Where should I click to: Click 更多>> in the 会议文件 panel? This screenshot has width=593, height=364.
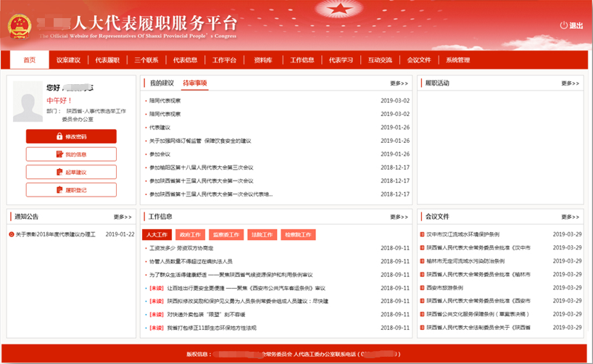570,217
